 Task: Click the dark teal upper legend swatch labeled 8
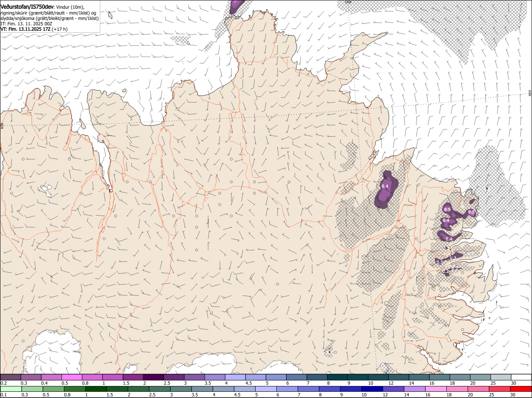(337, 377)
